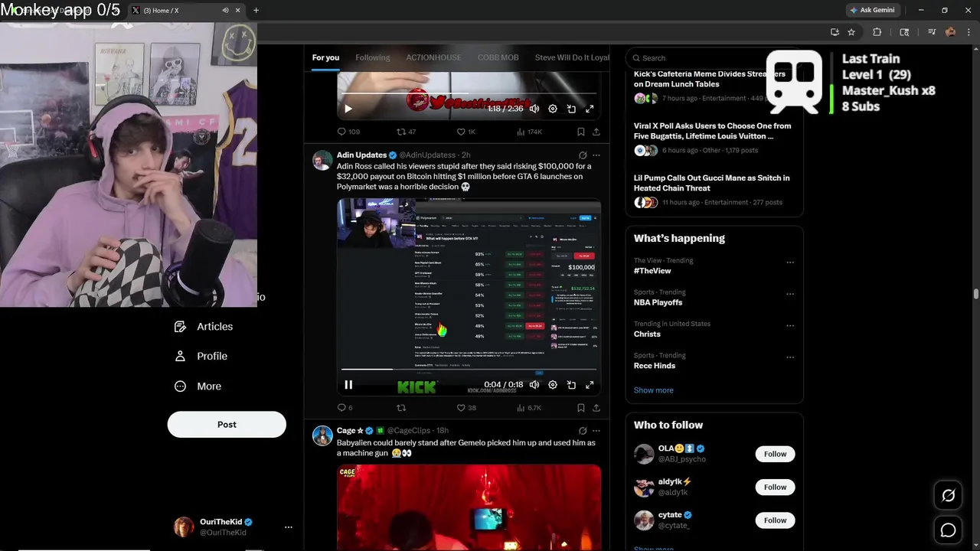Click Show more under What's happening

(654, 390)
